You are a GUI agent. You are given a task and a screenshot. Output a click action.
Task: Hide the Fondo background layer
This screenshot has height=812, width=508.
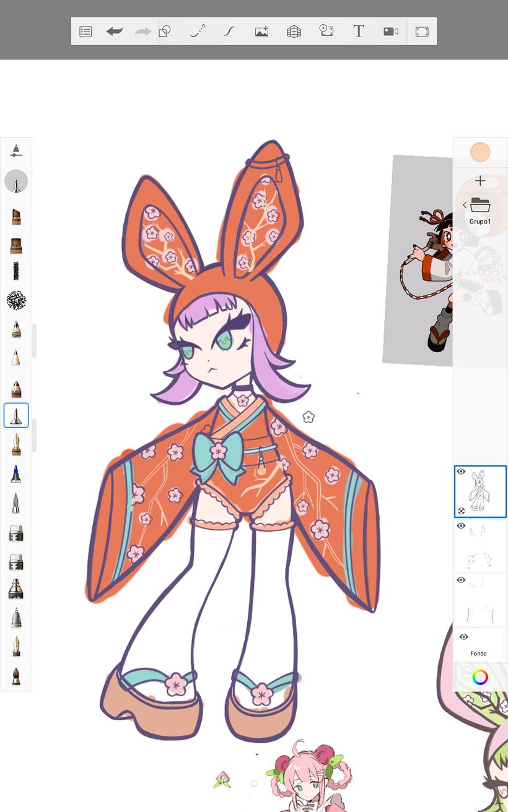[463, 637]
